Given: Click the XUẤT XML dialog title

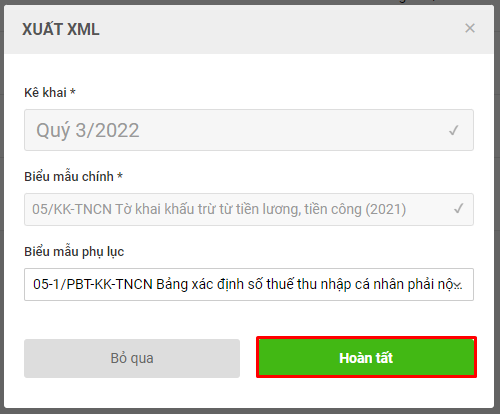Looking at the screenshot, I should coord(61,29).
